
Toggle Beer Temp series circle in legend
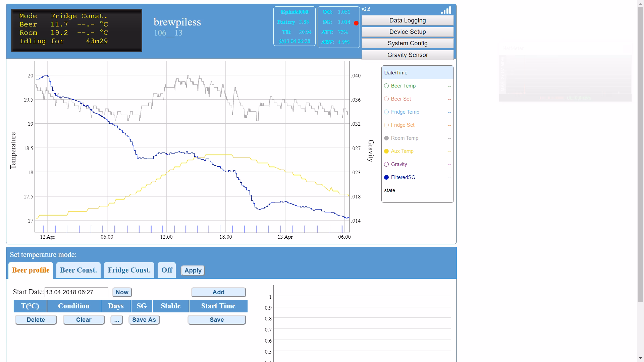coord(386,86)
